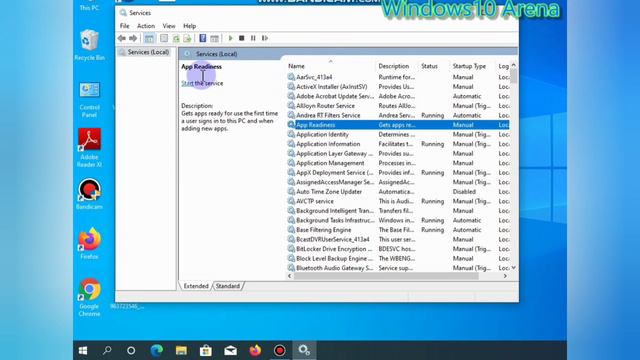Switch to the Extended tab

[x=196, y=286]
